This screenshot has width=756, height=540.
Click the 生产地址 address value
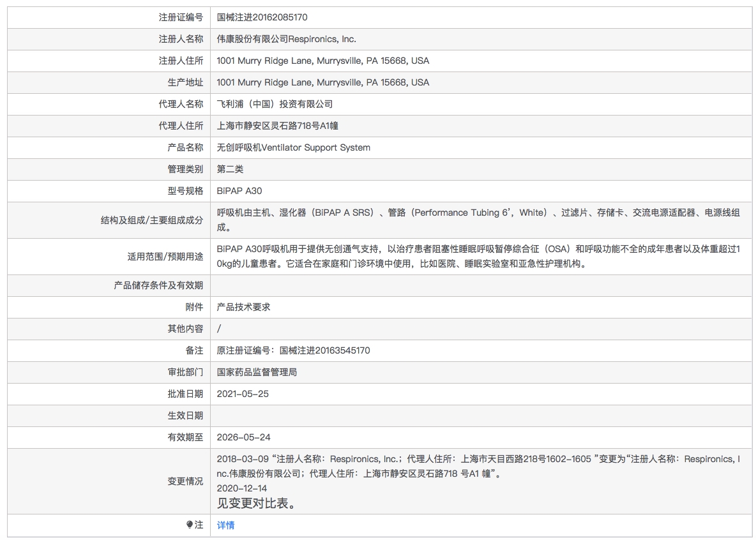tap(322, 82)
